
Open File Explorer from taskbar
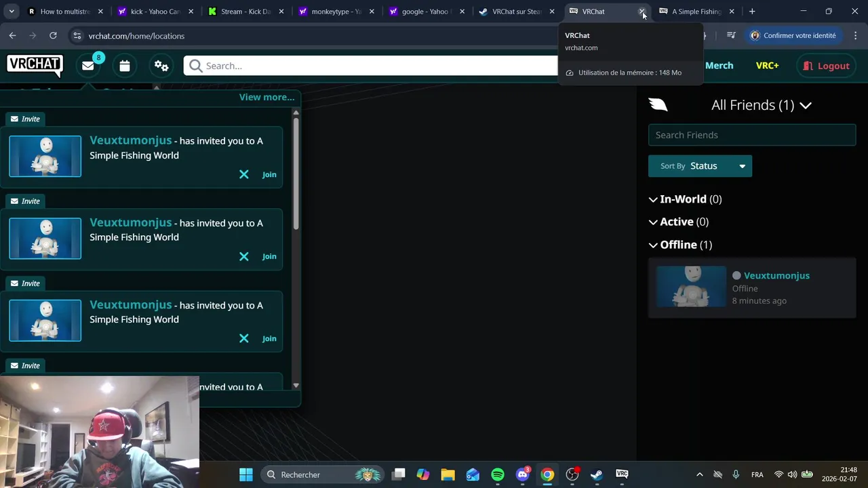coord(448,474)
